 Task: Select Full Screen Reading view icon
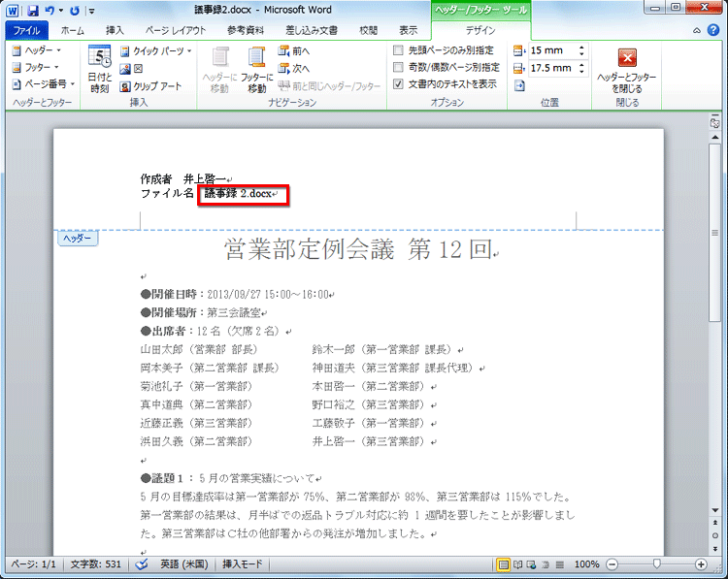tap(518, 564)
